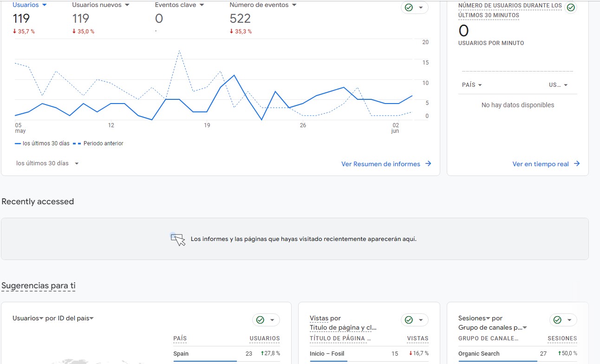The width and height of the screenshot is (600, 364).
Task: Click the 50,0 % change for Organic Search
Action: [x=567, y=353]
